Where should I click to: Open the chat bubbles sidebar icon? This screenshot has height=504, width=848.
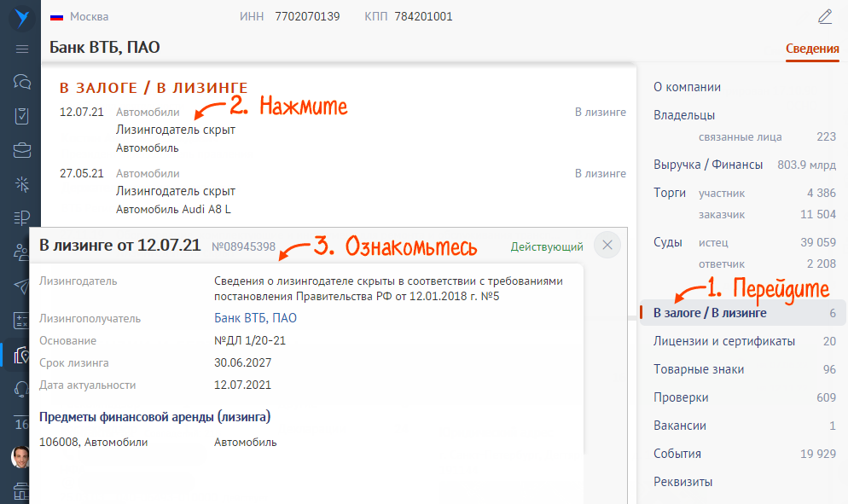22,82
